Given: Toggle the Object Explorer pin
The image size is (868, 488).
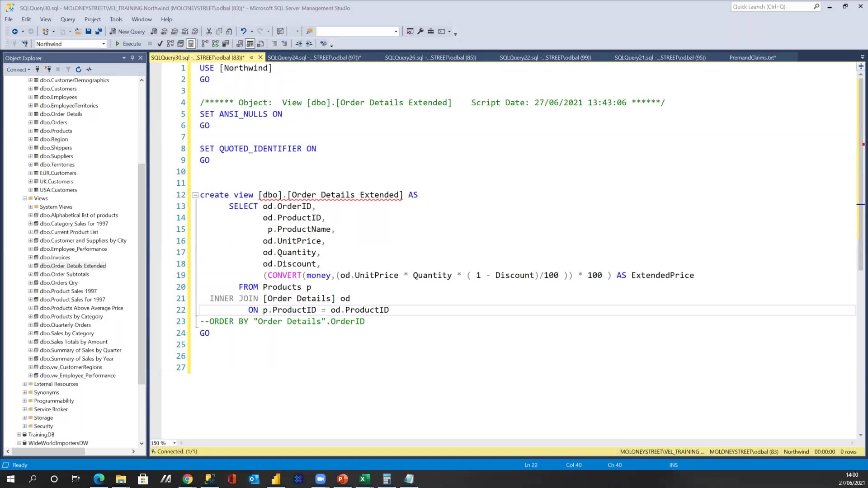Looking at the screenshot, I should coord(132,58).
